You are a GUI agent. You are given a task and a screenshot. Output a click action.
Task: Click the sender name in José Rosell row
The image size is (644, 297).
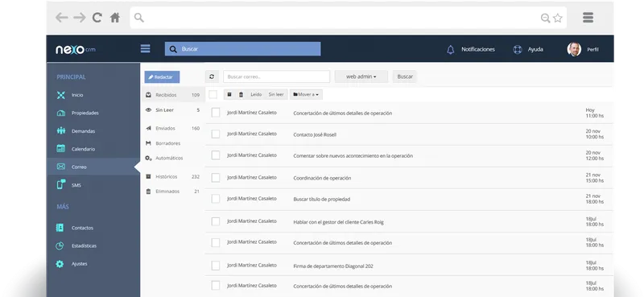[252, 134]
